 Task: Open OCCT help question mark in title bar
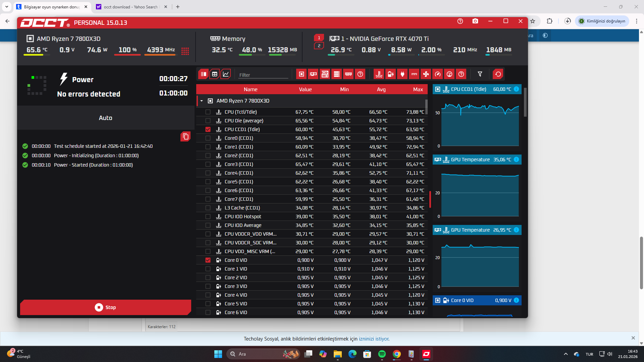tap(460, 21)
